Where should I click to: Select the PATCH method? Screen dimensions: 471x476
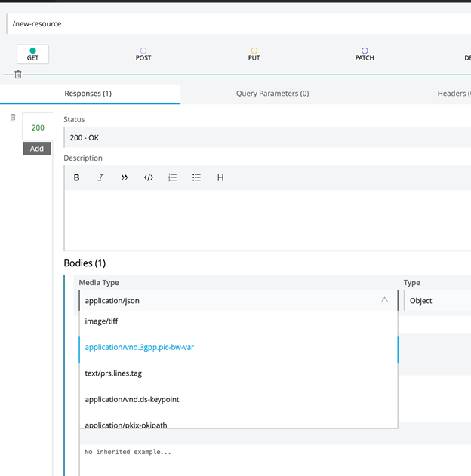(x=365, y=54)
